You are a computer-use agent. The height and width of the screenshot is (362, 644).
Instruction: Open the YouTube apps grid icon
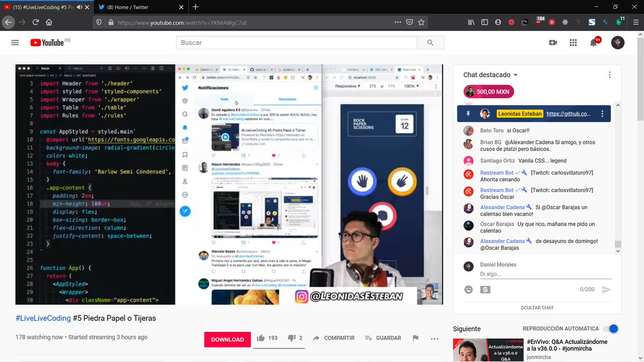[573, 42]
